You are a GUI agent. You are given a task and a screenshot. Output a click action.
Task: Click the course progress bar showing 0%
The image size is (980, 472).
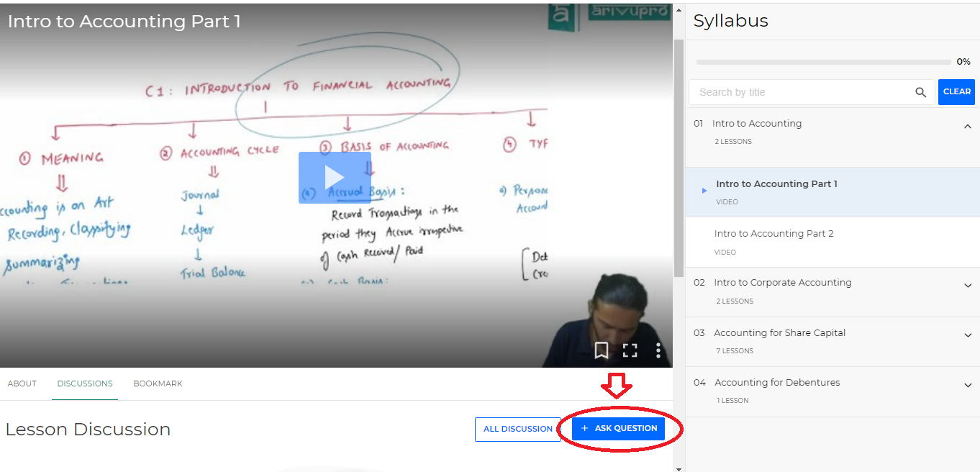pyautogui.click(x=823, y=62)
